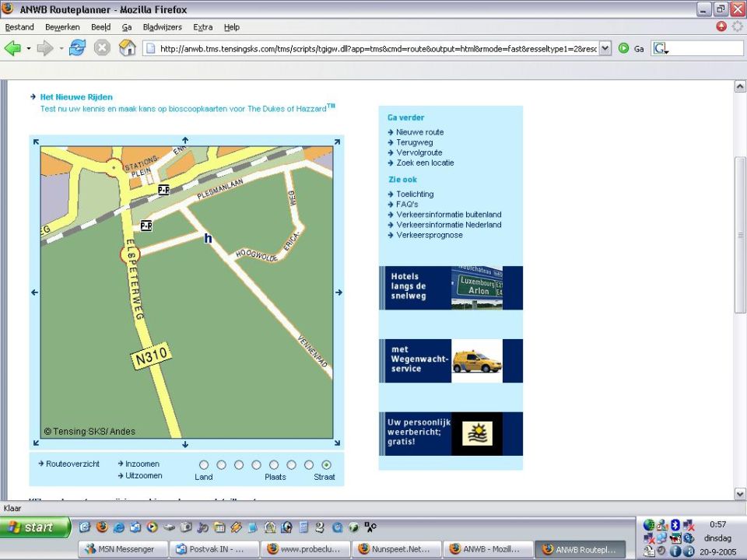Screen dimensions: 747x560
Task: Select the fourth zoom level radio button
Action: click(x=256, y=465)
